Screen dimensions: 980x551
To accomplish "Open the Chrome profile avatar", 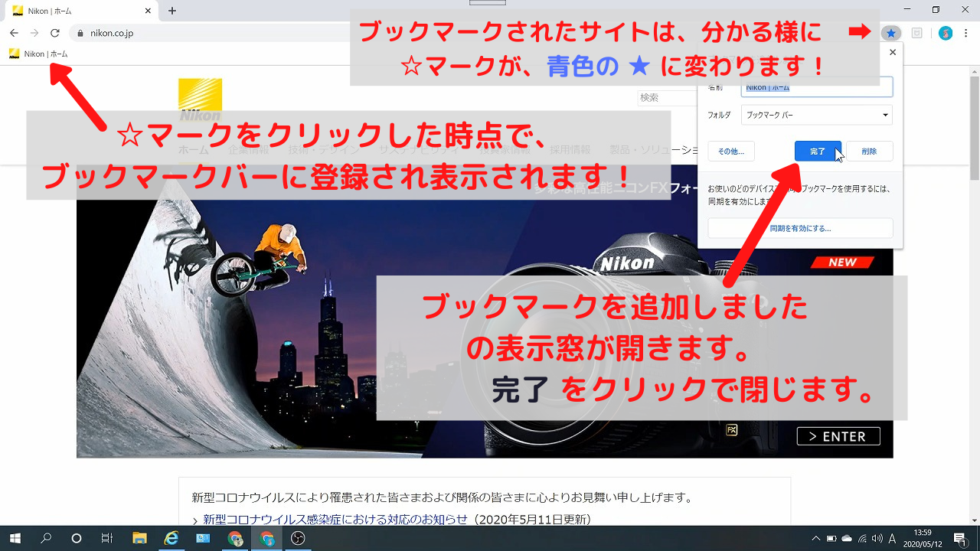I will coord(946,33).
